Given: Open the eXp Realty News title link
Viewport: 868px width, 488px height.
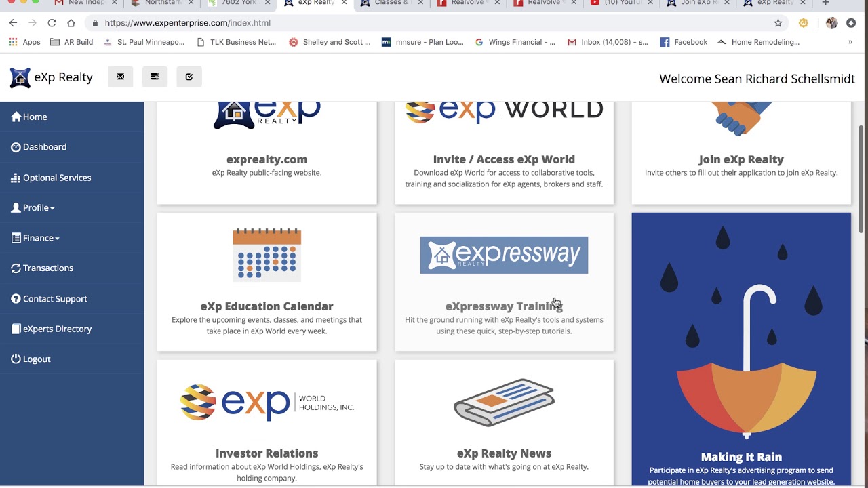Looking at the screenshot, I should (x=504, y=453).
